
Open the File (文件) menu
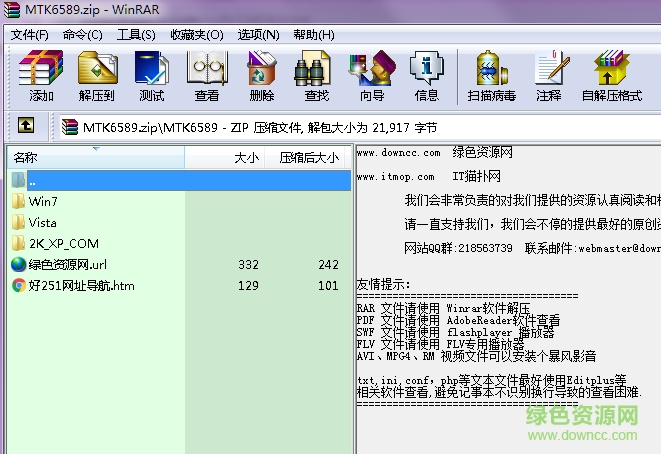tap(30, 35)
